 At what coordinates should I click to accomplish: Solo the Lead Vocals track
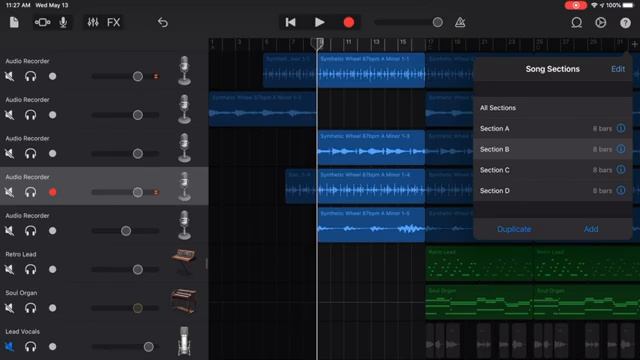[31, 347]
